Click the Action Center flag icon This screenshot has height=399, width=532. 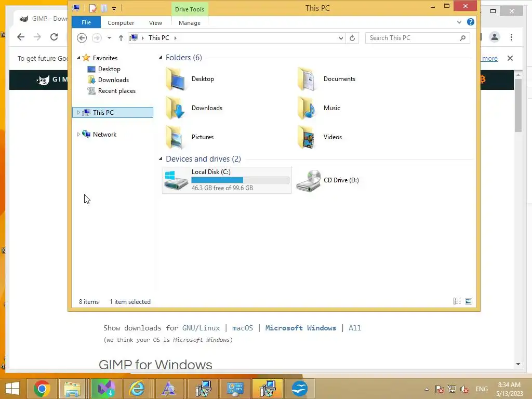(440, 389)
